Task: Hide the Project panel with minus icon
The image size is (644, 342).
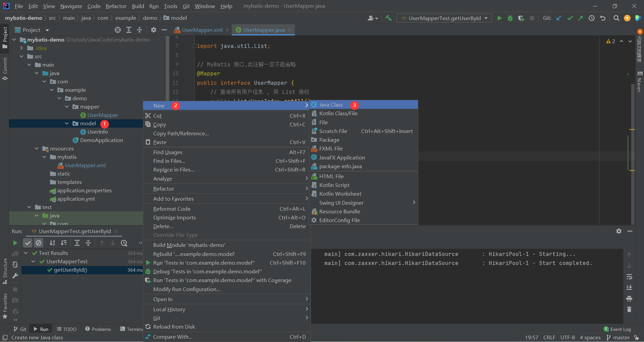Action: pyautogui.click(x=164, y=30)
